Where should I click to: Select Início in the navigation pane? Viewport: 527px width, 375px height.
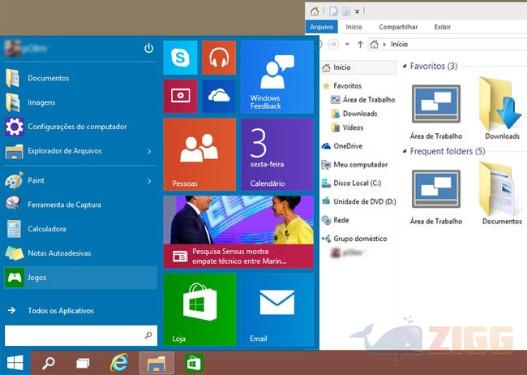point(359,68)
